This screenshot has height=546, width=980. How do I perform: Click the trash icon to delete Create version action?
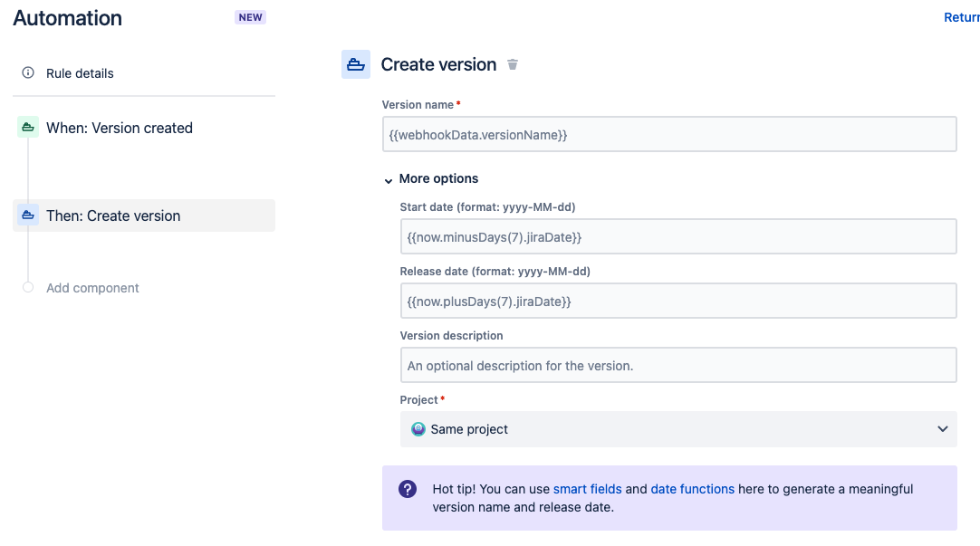[x=513, y=64]
